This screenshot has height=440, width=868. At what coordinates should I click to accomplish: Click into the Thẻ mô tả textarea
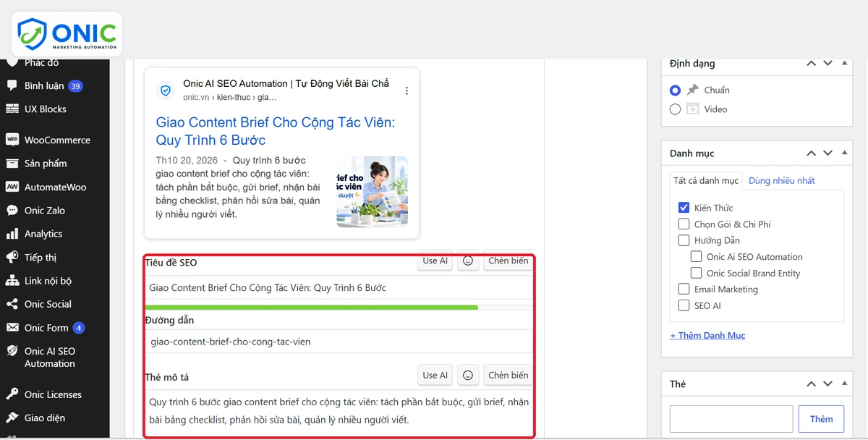pos(339,411)
